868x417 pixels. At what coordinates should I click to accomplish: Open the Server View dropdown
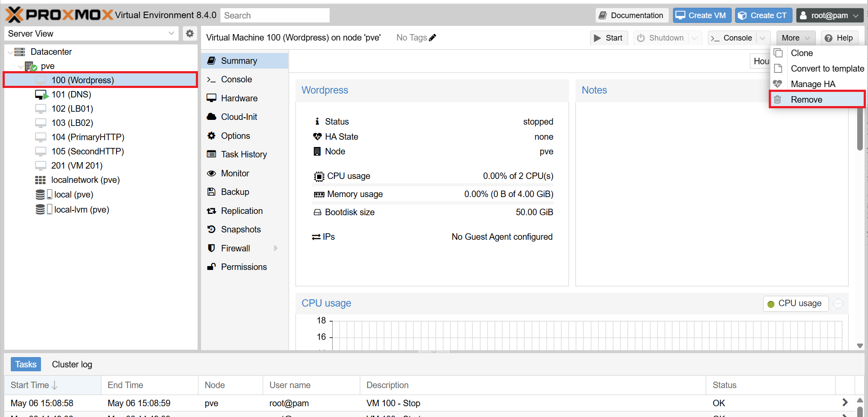171,34
